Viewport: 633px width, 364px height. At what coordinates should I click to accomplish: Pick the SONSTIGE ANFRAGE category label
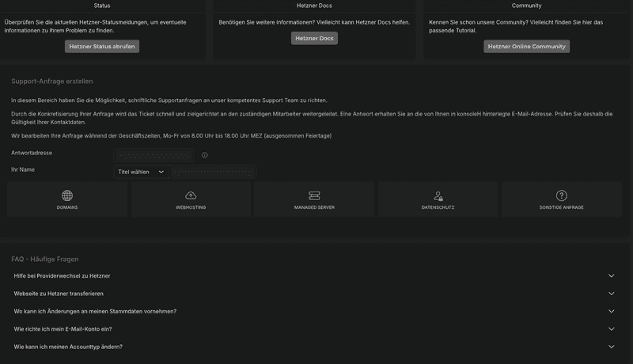coord(562,207)
